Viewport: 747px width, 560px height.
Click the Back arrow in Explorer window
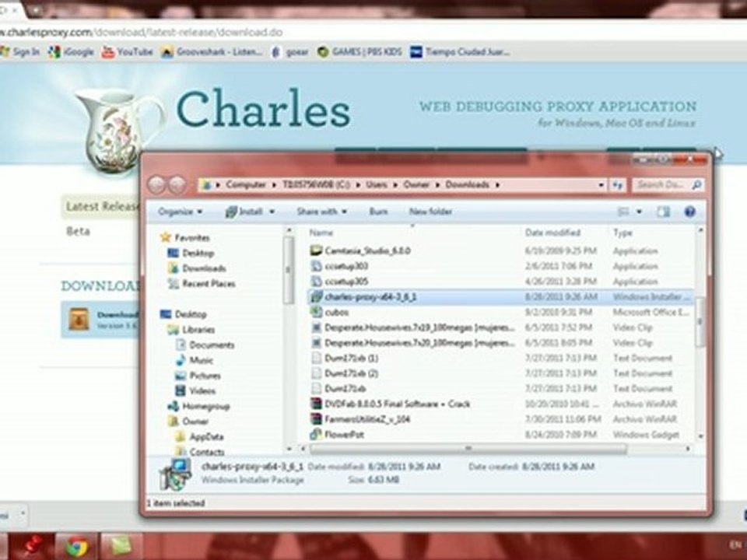click(x=156, y=185)
